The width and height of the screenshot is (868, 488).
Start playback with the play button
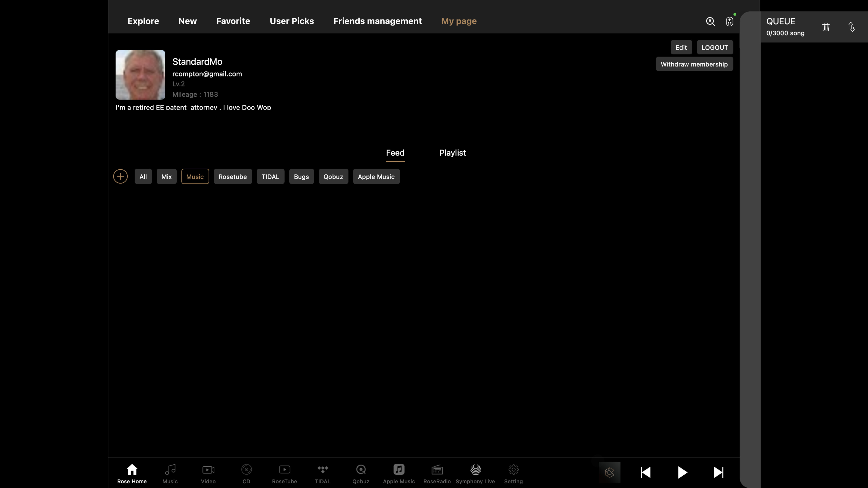[682, 473]
